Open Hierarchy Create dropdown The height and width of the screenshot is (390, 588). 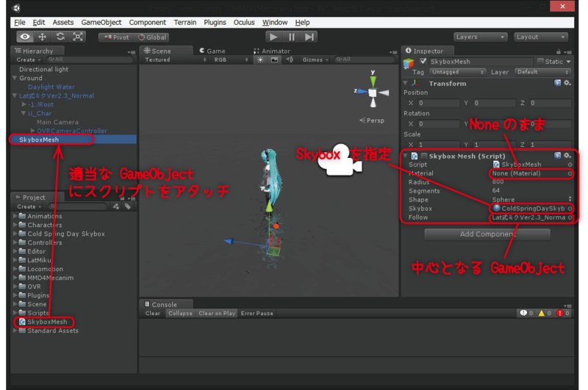point(28,60)
